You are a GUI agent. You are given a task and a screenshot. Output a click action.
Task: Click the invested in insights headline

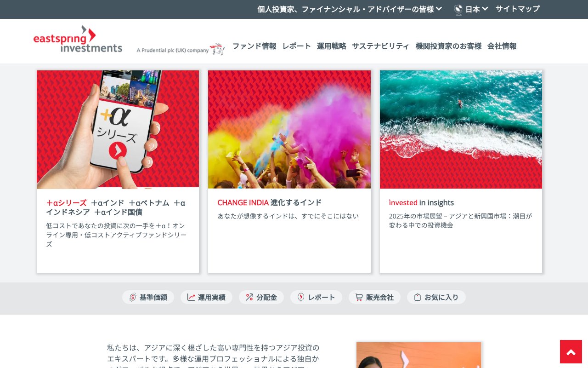(421, 202)
